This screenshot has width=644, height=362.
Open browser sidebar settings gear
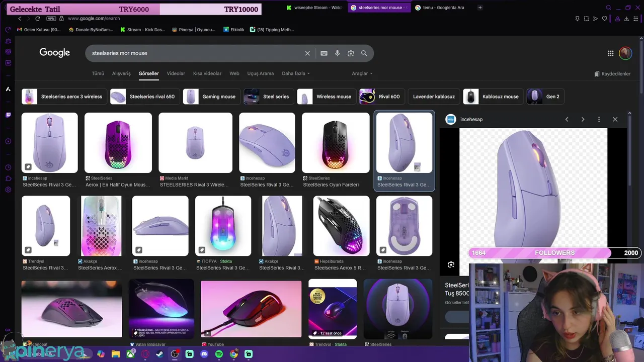point(8,190)
